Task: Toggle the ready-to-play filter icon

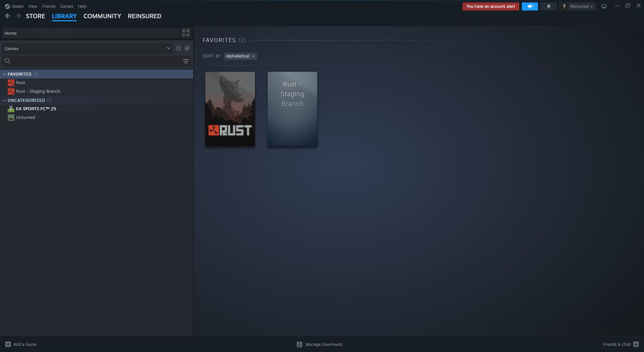Action: [187, 48]
